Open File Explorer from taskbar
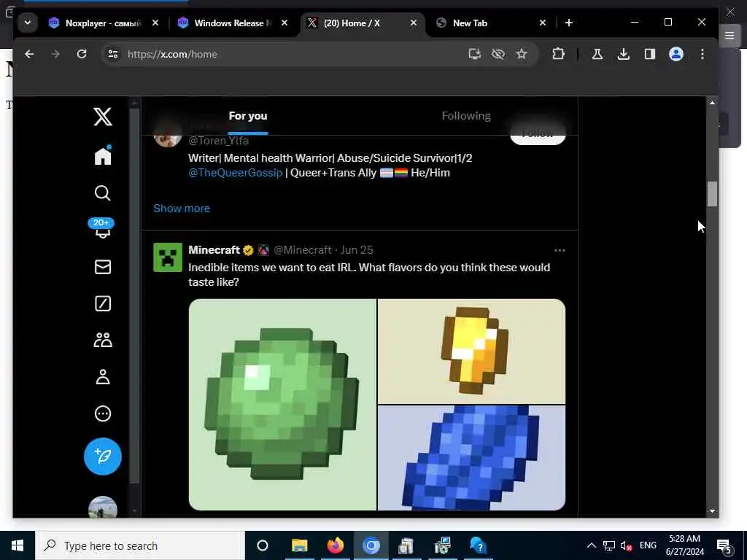This screenshot has height=560, width=747. 300,545
